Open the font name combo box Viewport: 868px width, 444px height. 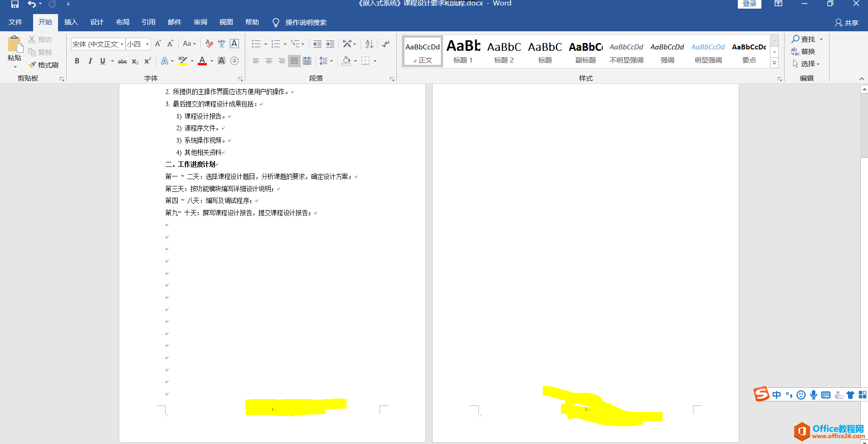tap(98, 44)
